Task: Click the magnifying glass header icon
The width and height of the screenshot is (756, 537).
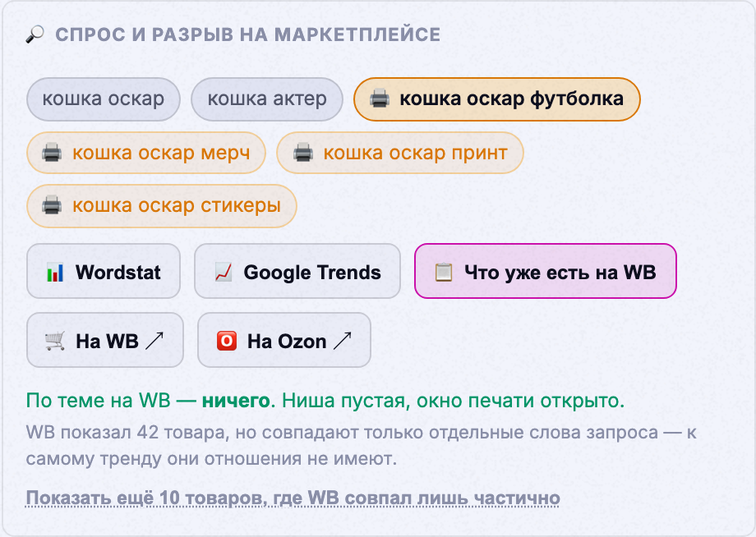Action: point(35,34)
